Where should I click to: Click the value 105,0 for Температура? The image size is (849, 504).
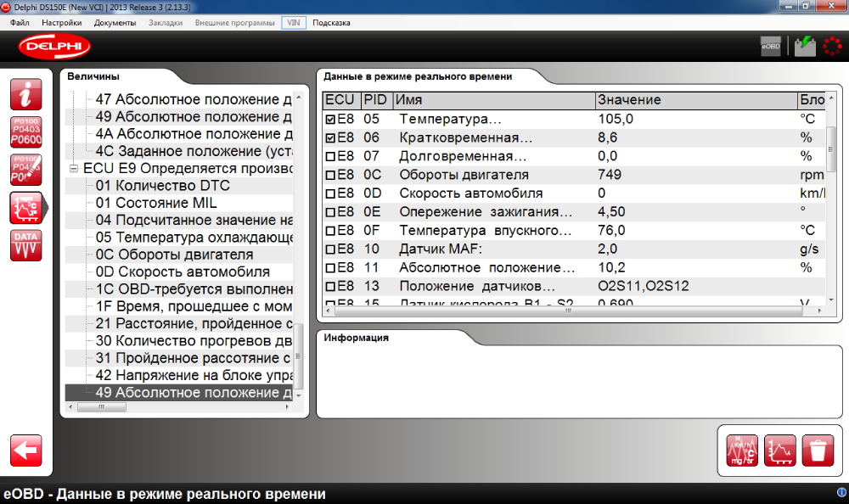[x=615, y=119]
